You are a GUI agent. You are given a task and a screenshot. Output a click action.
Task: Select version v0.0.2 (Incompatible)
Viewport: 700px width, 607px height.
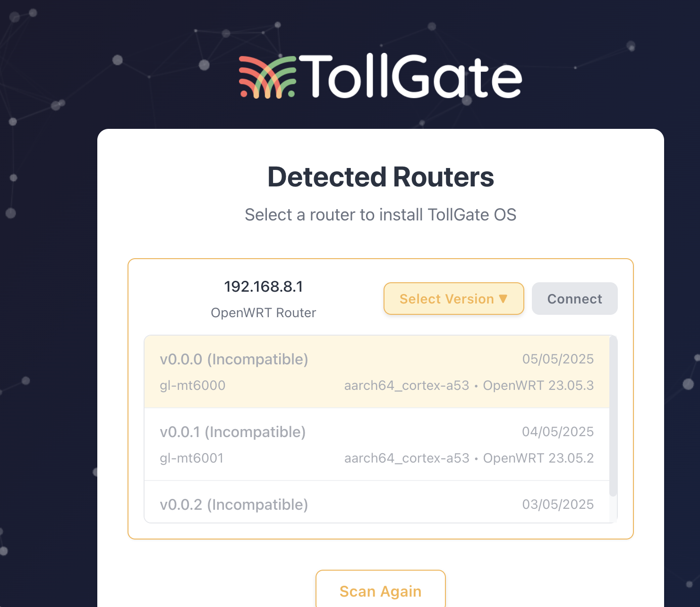pyautogui.click(x=377, y=502)
